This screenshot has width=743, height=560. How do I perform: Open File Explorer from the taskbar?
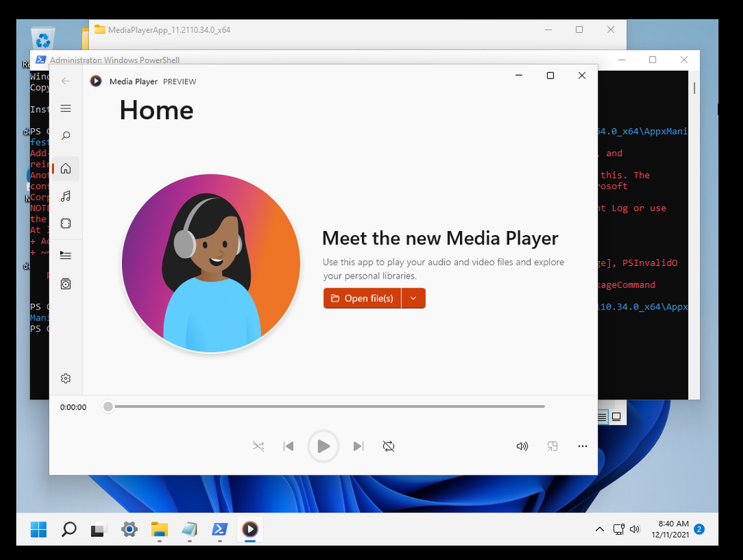tap(159, 529)
